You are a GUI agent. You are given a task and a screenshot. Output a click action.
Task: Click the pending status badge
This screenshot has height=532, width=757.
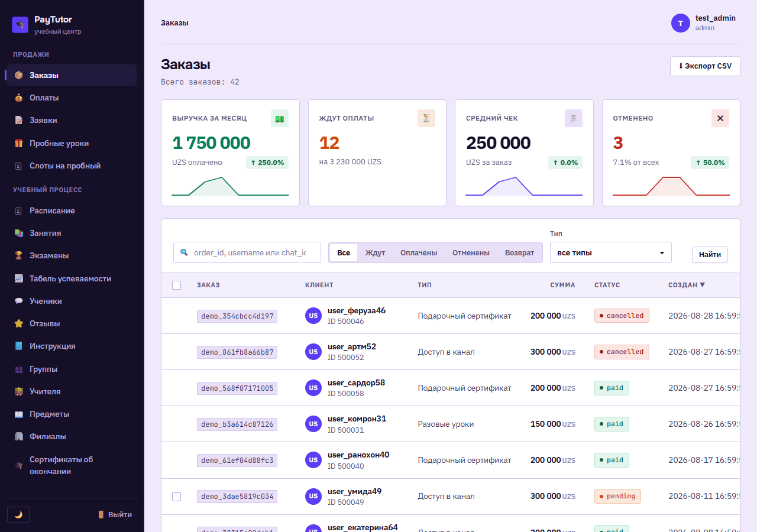617,496
